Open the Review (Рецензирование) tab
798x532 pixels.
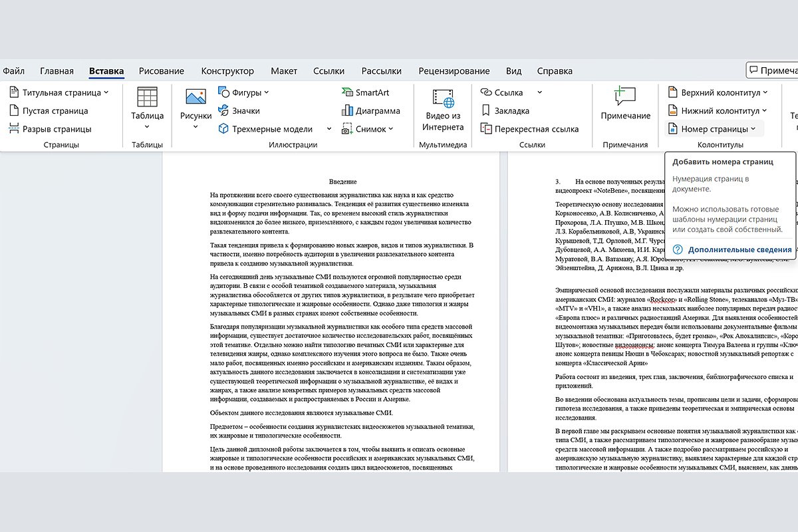pyautogui.click(x=454, y=71)
